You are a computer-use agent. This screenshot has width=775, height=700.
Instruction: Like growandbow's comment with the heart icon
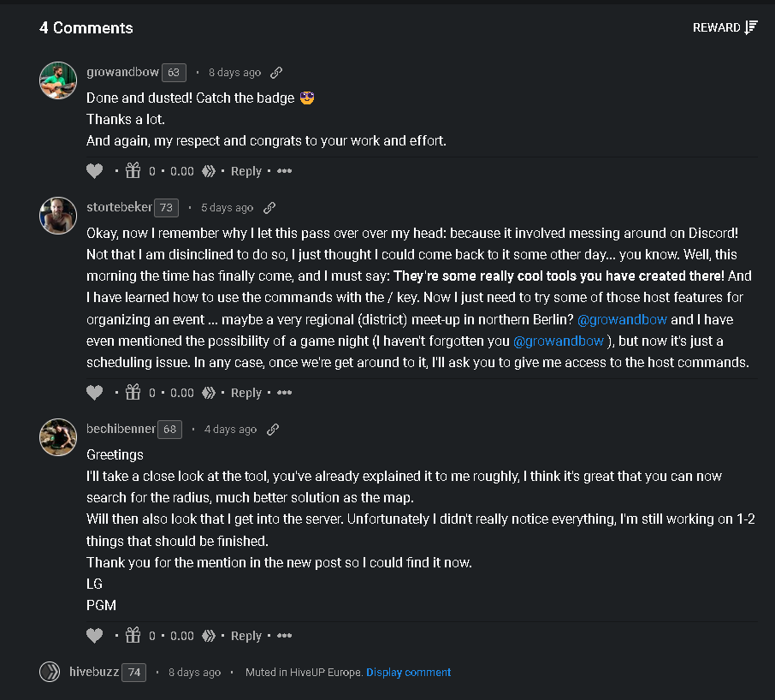pos(94,171)
